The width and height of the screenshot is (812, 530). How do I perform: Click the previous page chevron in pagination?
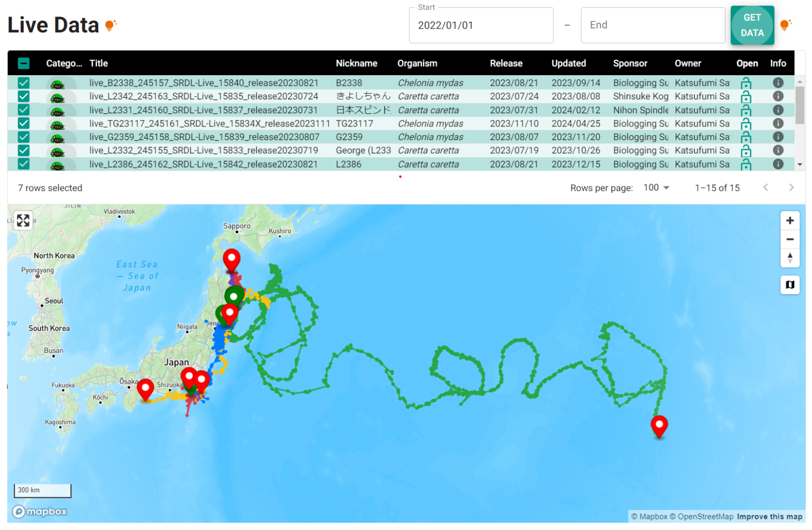[x=766, y=187]
